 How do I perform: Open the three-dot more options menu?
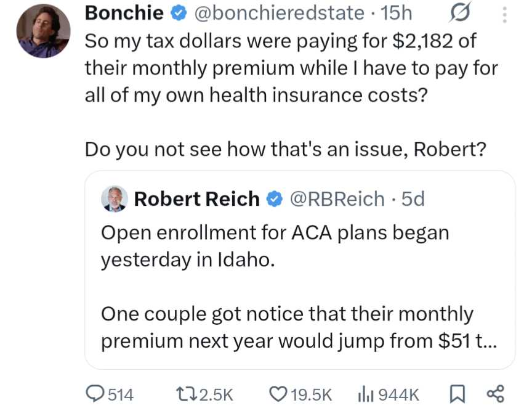pos(505,12)
